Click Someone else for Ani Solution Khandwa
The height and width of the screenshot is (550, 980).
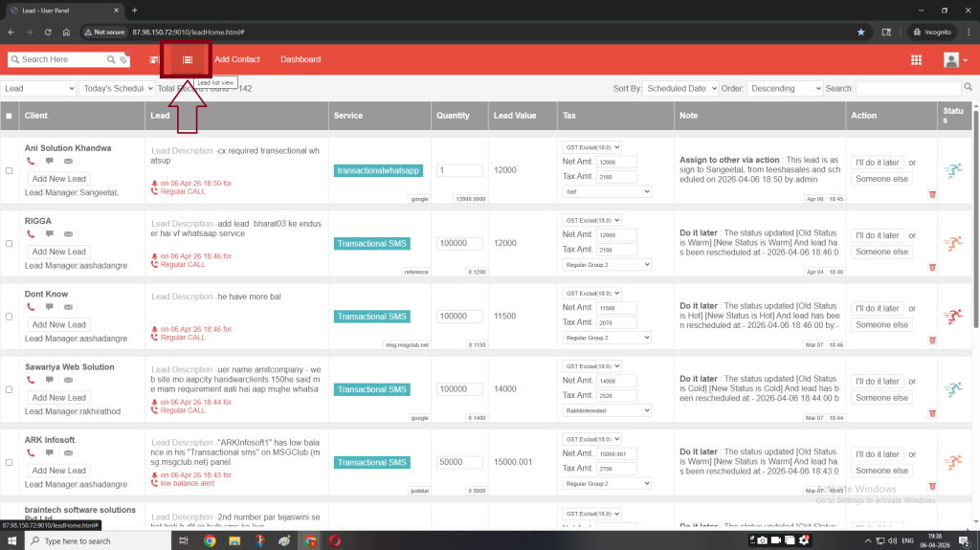click(x=881, y=179)
